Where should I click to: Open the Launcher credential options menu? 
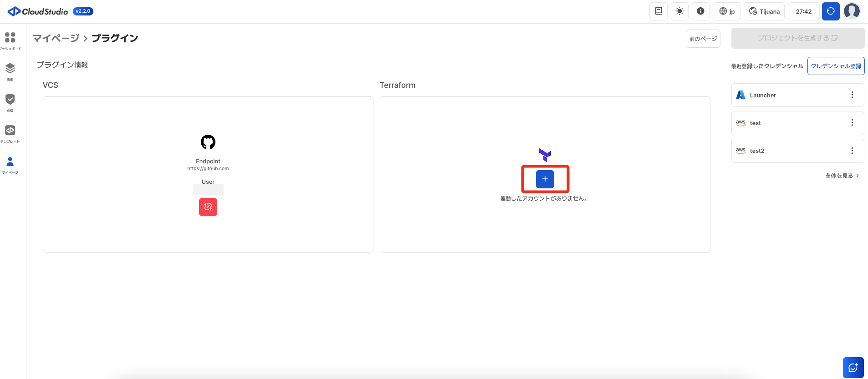[x=852, y=95]
